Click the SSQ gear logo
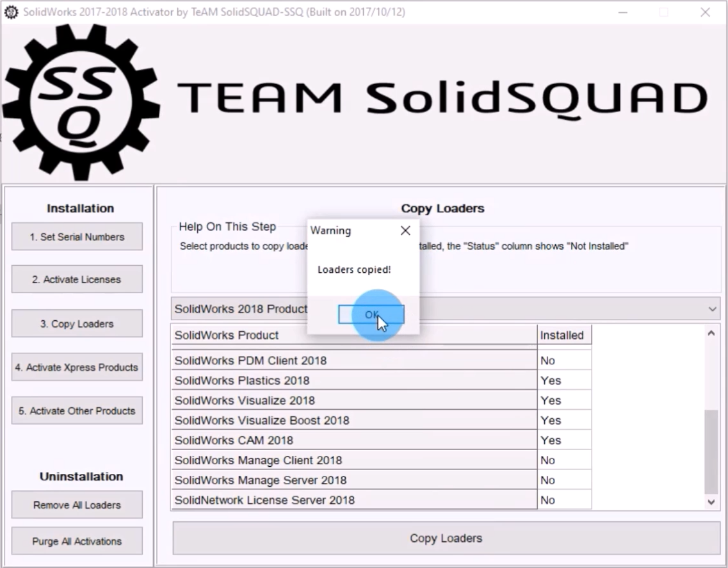This screenshot has height=568, width=728. (x=80, y=102)
